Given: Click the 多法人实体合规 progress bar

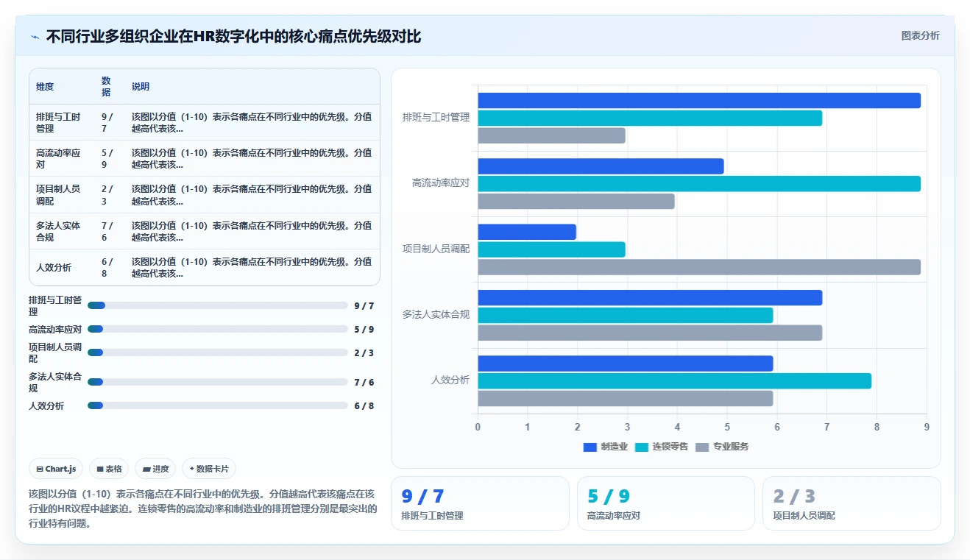Looking at the screenshot, I should point(217,382).
